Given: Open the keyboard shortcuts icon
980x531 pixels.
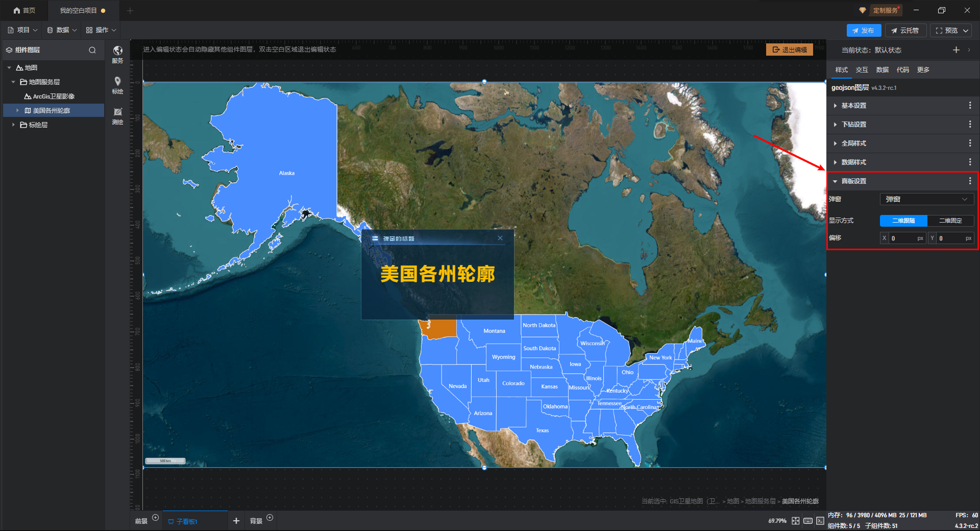Looking at the screenshot, I should click(x=807, y=521).
